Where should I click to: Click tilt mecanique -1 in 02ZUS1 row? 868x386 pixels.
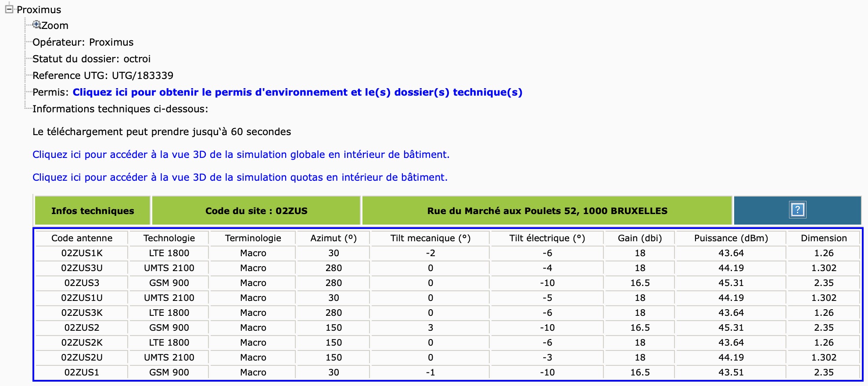[430, 372]
